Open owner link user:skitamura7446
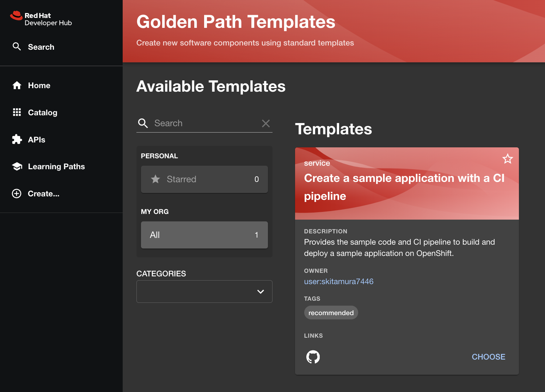This screenshot has width=545, height=392. point(339,281)
